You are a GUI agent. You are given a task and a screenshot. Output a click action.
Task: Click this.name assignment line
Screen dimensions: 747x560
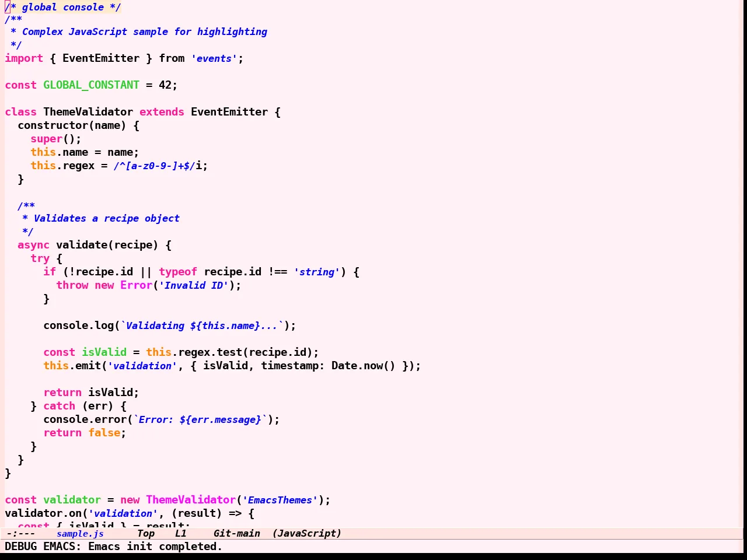coord(85,152)
